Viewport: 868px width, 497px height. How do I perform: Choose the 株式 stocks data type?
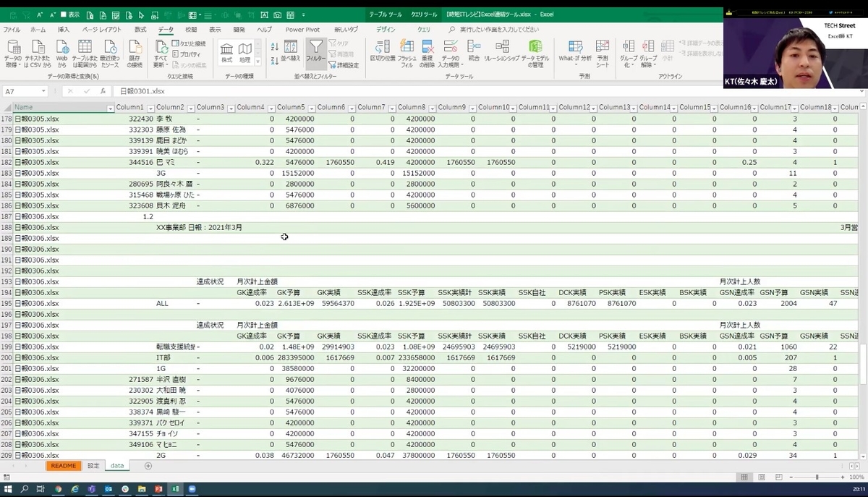click(226, 52)
